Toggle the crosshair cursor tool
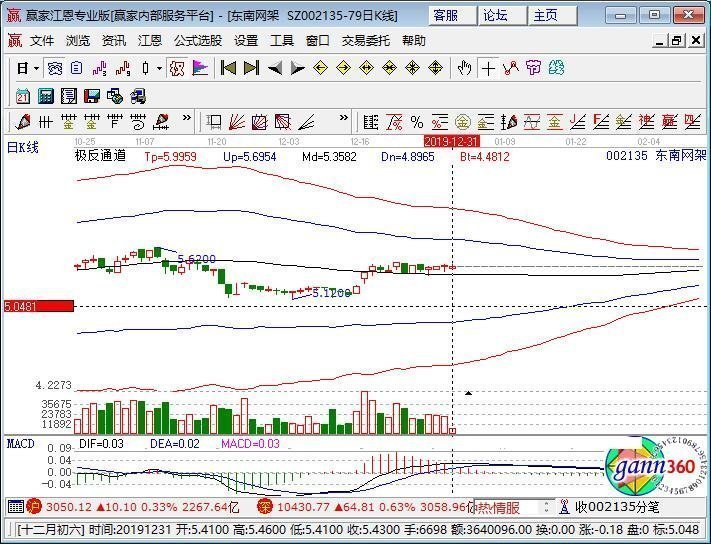 point(488,68)
